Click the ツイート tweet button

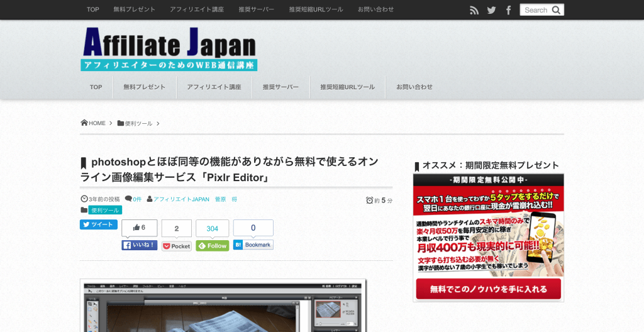[99, 224]
